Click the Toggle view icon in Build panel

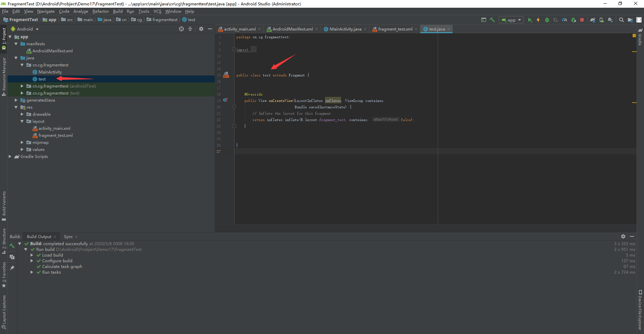[x=12, y=257]
